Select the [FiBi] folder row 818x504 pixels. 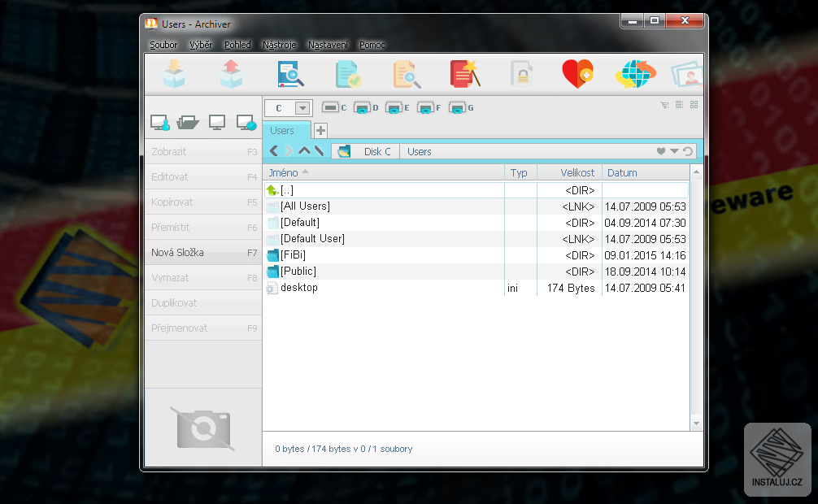point(476,255)
